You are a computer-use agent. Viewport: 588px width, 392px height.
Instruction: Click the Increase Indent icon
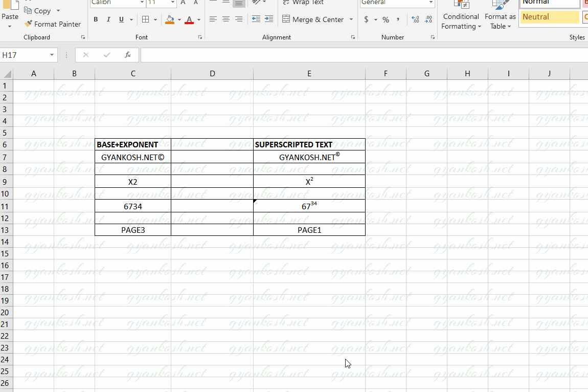[x=268, y=19]
